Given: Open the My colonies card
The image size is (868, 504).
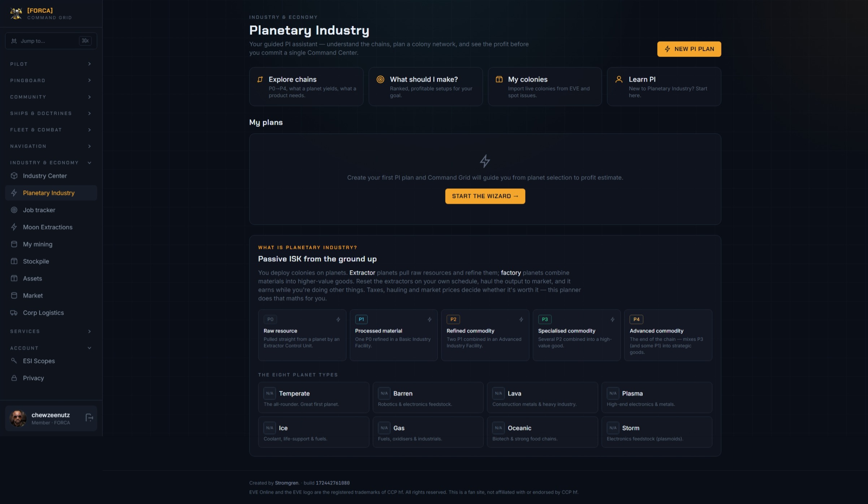Looking at the screenshot, I should [x=545, y=86].
